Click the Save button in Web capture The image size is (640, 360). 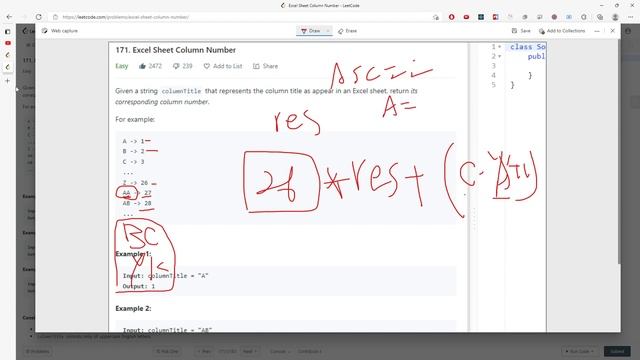pos(521,31)
